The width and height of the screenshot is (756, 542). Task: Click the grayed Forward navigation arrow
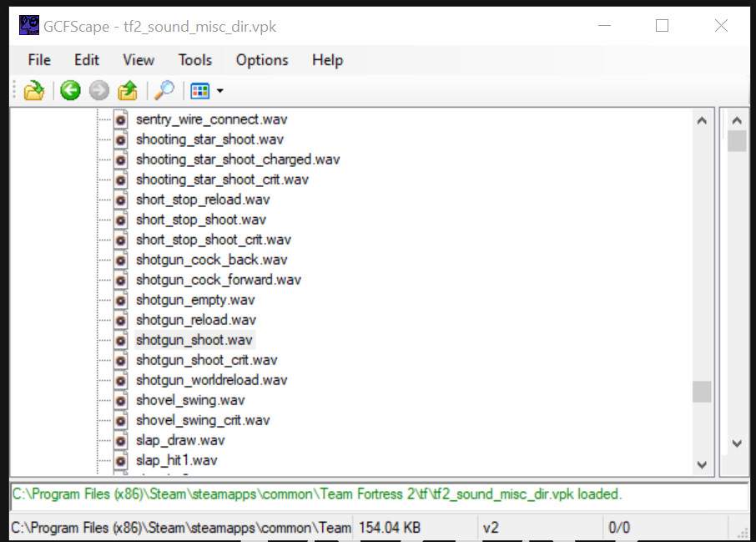[x=99, y=91]
